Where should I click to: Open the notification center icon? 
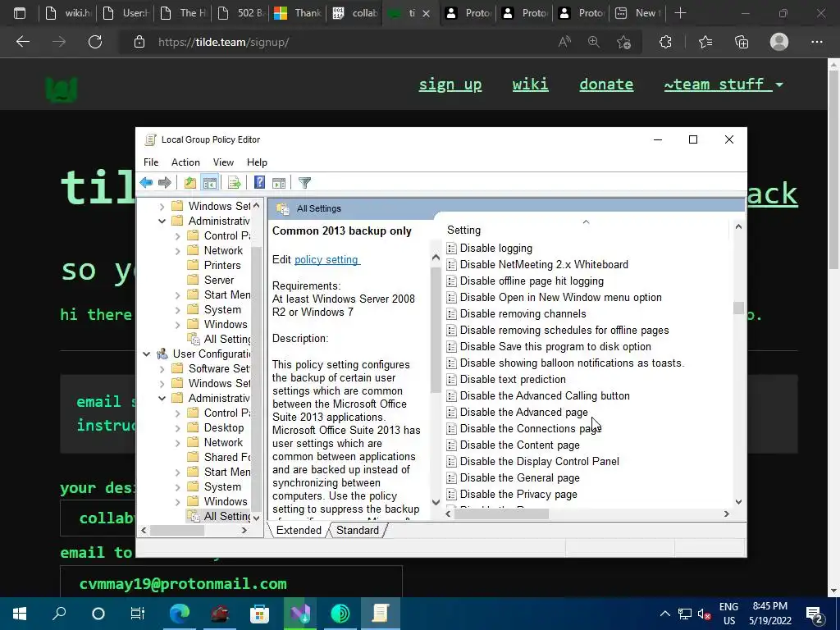[815, 614]
